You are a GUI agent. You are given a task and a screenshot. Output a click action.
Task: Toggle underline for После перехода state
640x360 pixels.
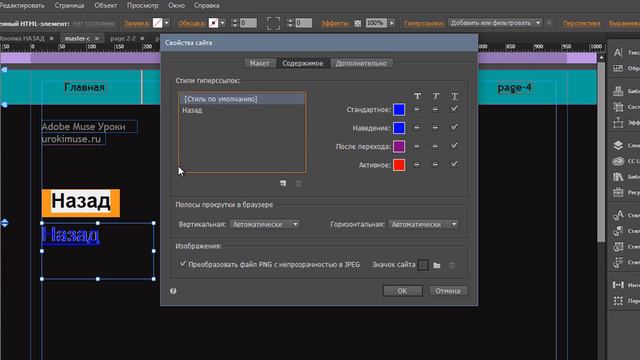coord(454,146)
